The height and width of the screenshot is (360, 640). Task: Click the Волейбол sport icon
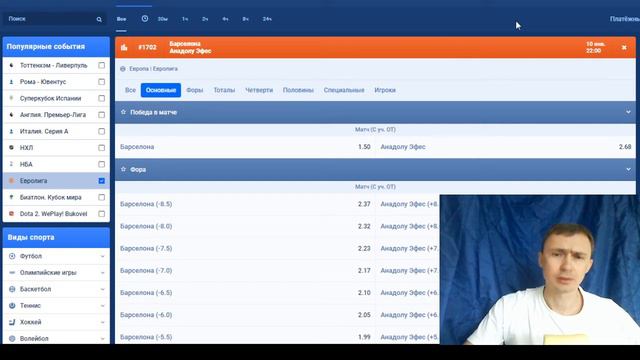tap(12, 338)
